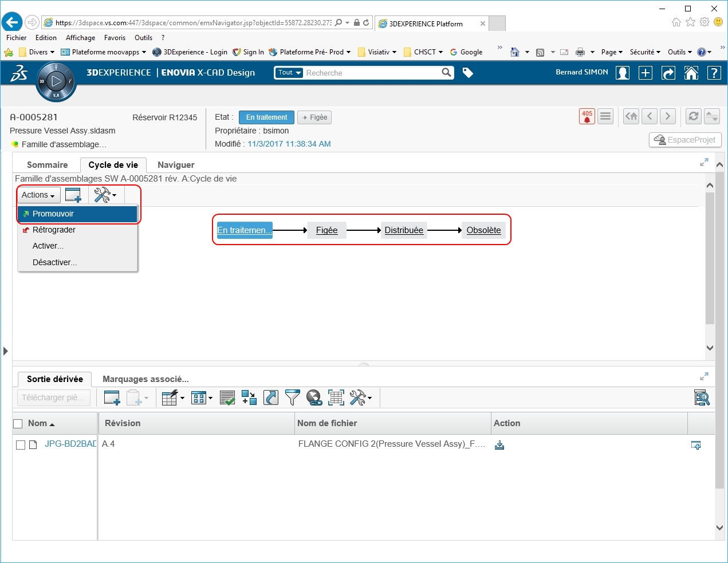Screen dimensions: 728x563
Task: Click the hamburger menu icon in header
Action: pyautogui.click(x=605, y=116)
